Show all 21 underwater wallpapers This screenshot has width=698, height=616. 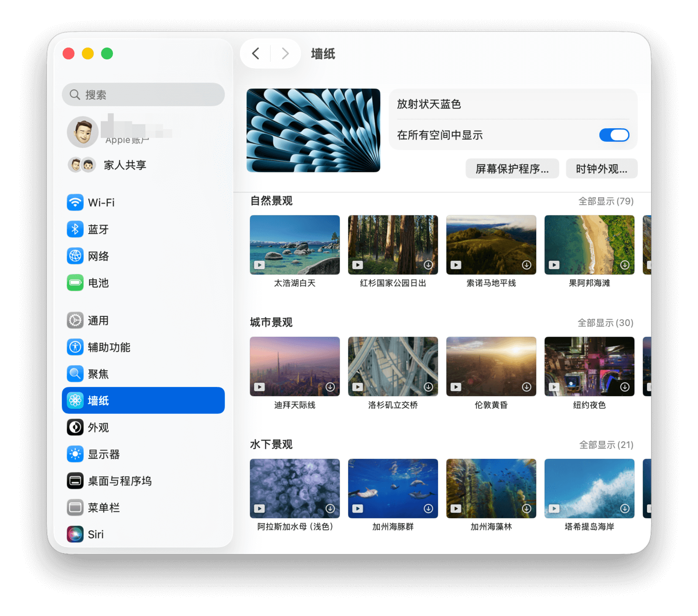606,445
